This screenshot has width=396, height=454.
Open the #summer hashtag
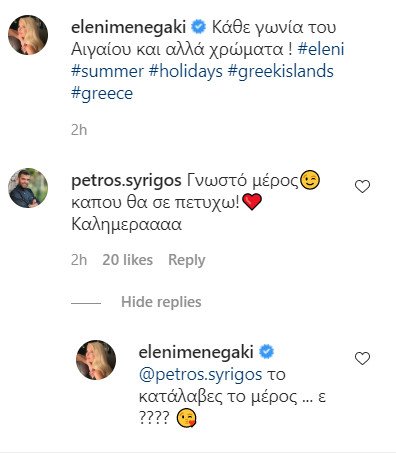(x=107, y=71)
